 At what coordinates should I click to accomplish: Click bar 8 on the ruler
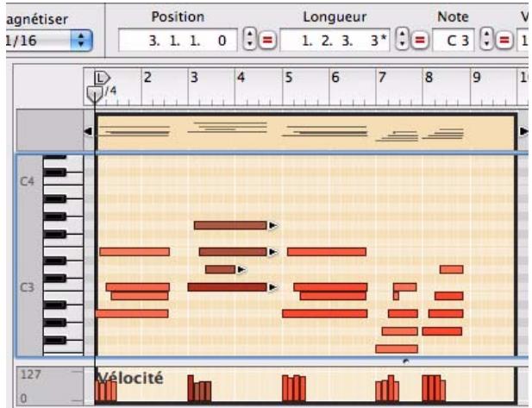pyautogui.click(x=429, y=78)
